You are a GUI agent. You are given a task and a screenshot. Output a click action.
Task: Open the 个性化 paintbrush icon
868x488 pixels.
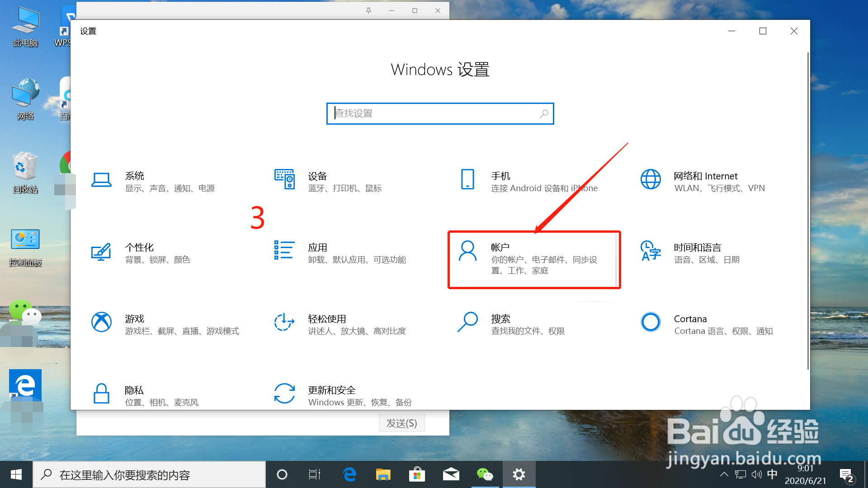(x=101, y=251)
